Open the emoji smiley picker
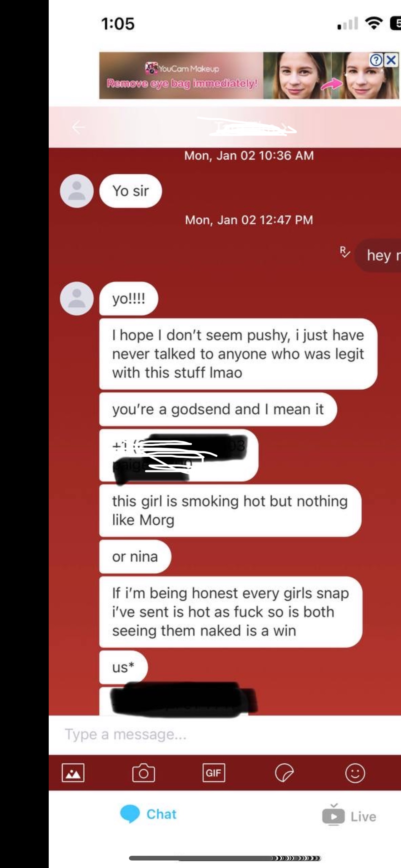401x868 pixels. pyautogui.click(x=355, y=773)
